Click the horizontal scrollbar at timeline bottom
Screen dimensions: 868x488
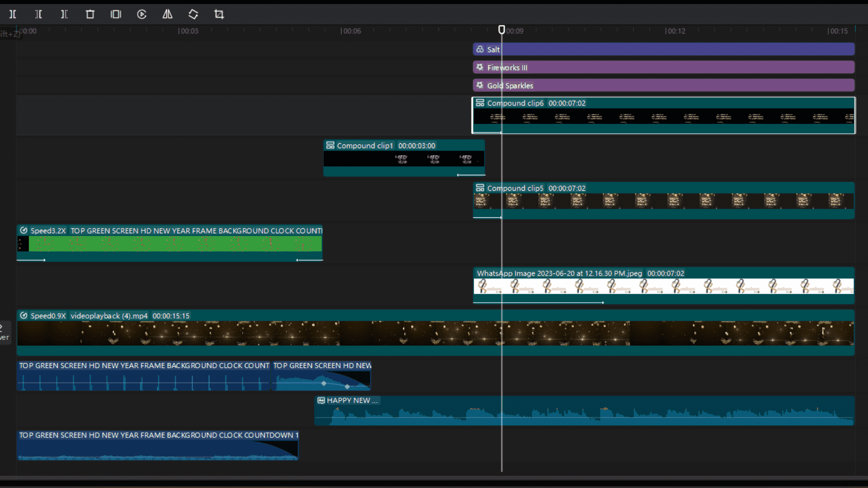(434, 478)
